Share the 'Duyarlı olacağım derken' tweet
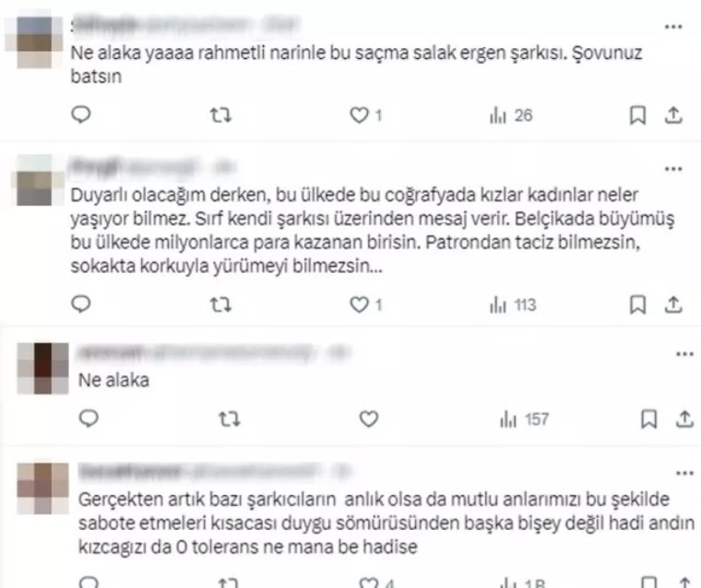701x588 pixels. 673,305
